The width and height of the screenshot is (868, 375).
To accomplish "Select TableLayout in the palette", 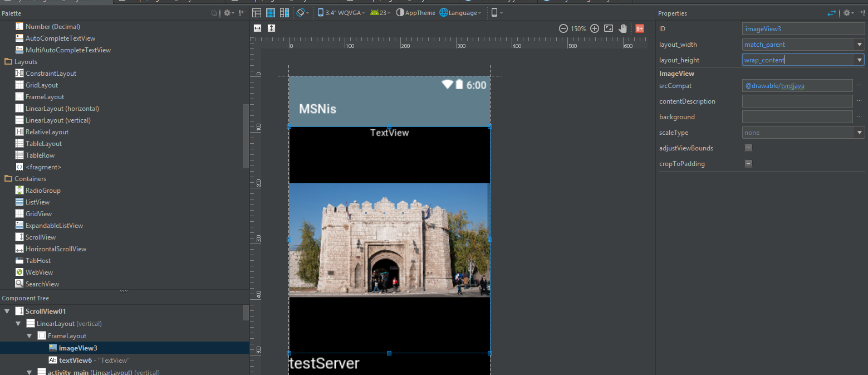I will pos(39,144).
